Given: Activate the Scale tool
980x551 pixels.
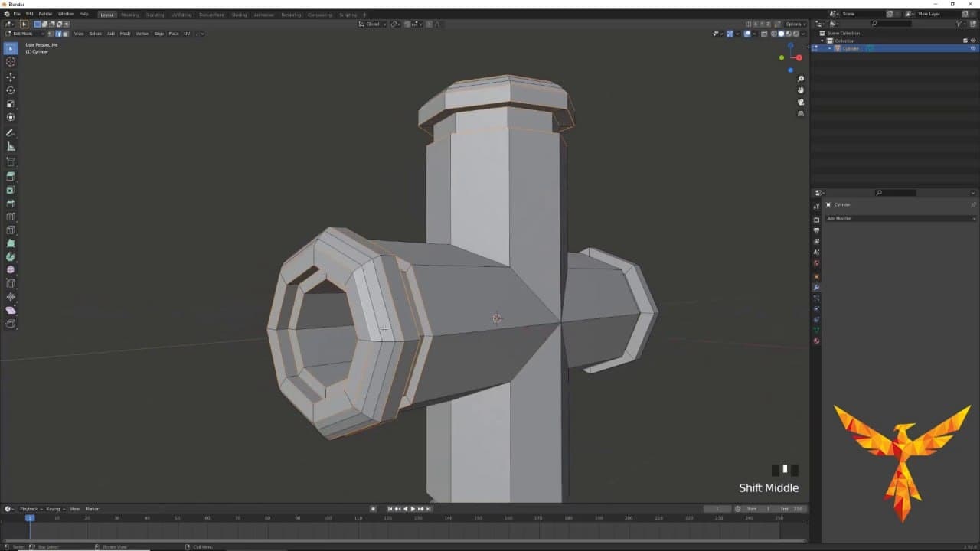Looking at the screenshot, I should pos(11,104).
